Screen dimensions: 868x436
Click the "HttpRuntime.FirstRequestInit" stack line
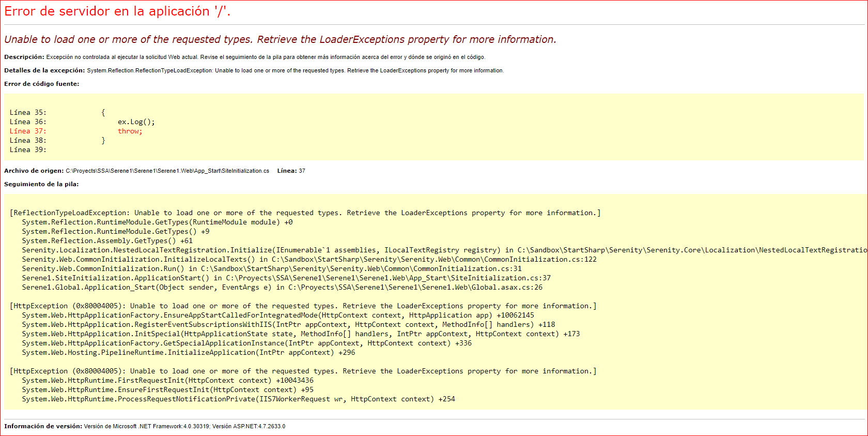pos(167,380)
